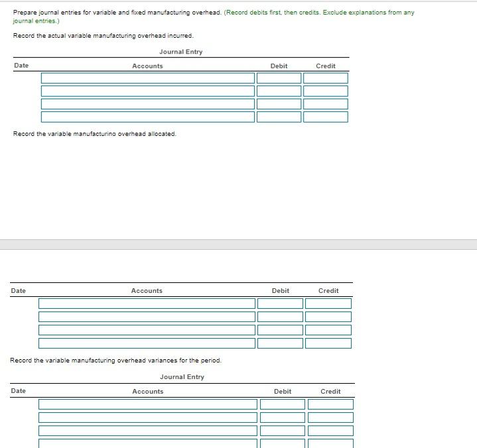The height and width of the screenshot is (448, 477).
Task: Click first-row Accounts field in overhead incurred table
Action: (148, 78)
